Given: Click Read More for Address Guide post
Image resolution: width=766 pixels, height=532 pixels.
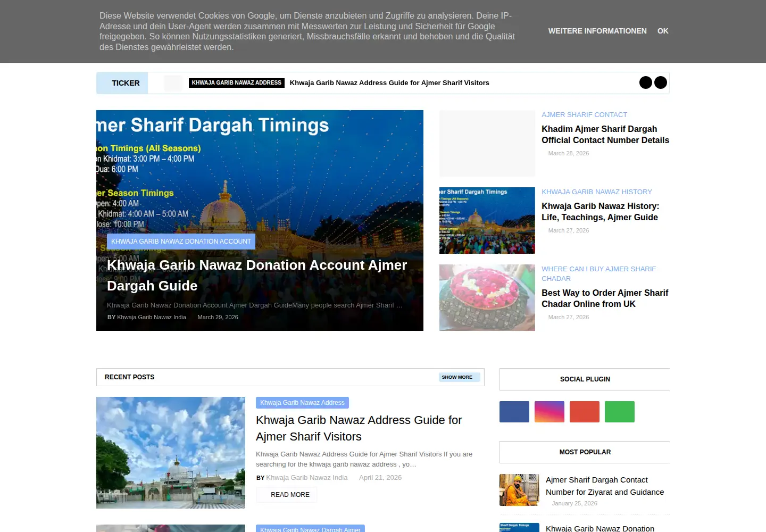Looking at the screenshot, I should tap(287, 495).
